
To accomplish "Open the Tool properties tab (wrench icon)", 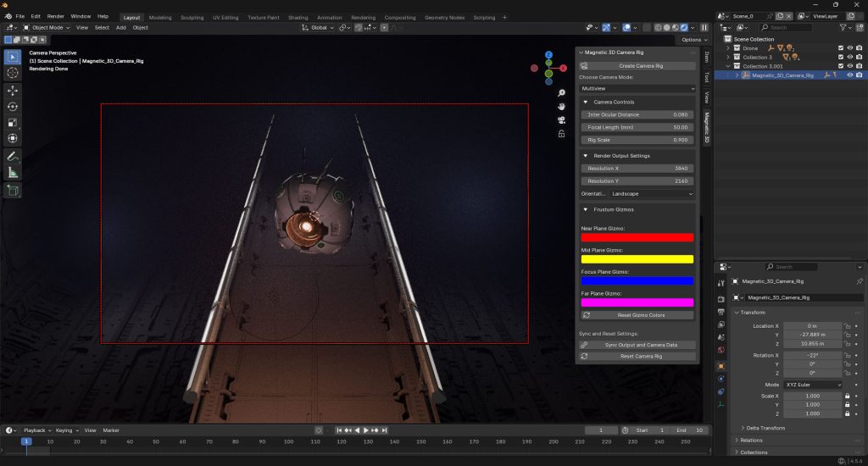I will pos(721,283).
